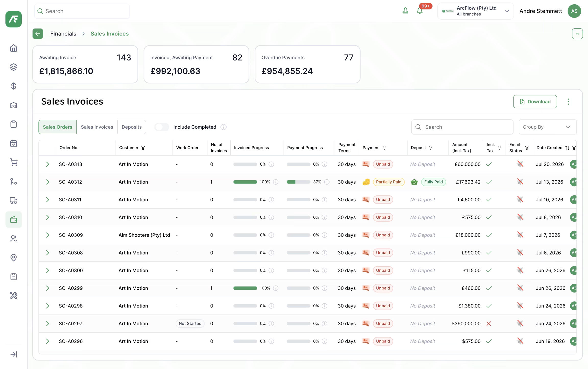This screenshot has height=369, width=588.
Task: Open the delivery truck sidebar icon
Action: pyautogui.click(x=14, y=201)
